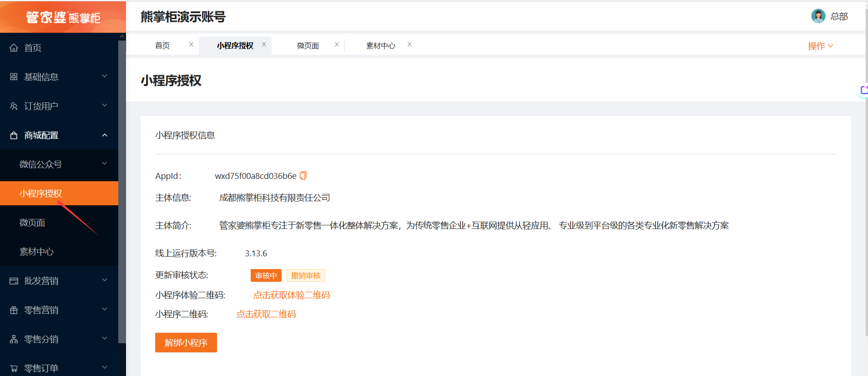Click the card icon beside 批发营销

pyautogui.click(x=14, y=281)
